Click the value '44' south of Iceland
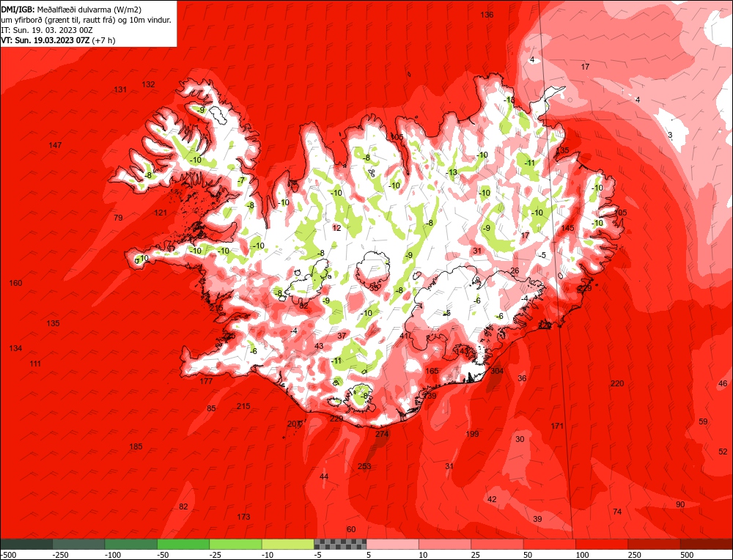This screenshot has height=560, width=733. tap(324, 476)
